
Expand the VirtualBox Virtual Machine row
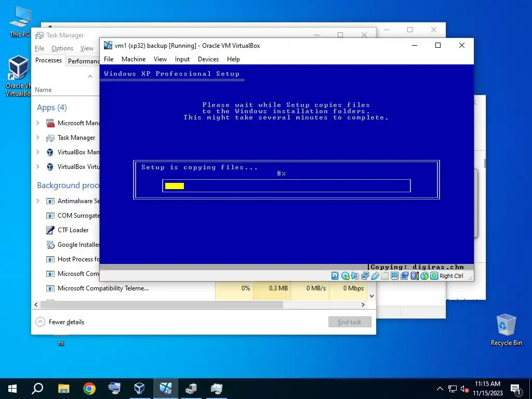pos(38,167)
